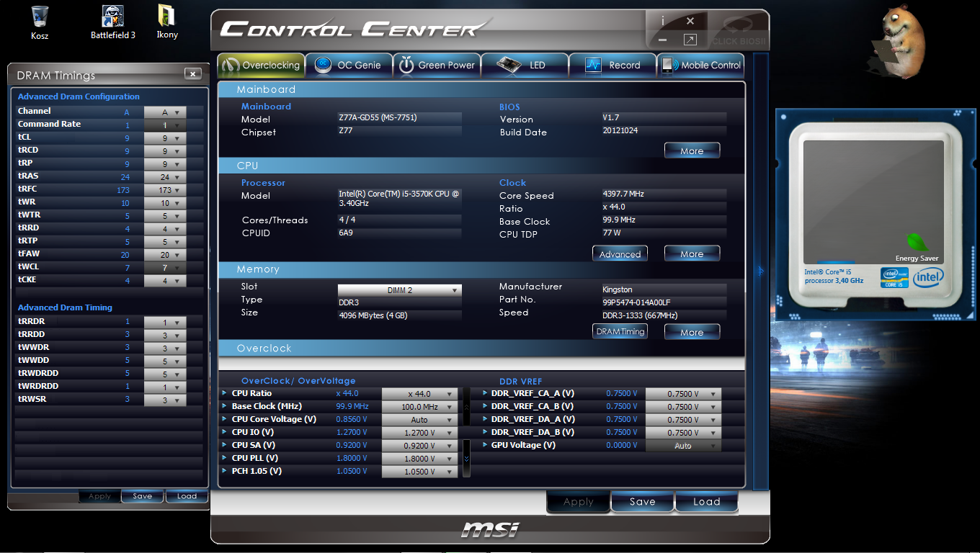980x553 pixels.
Task: Click the arrow icon beside DDR_VREF_CA_B (V)
Action: [x=485, y=406]
